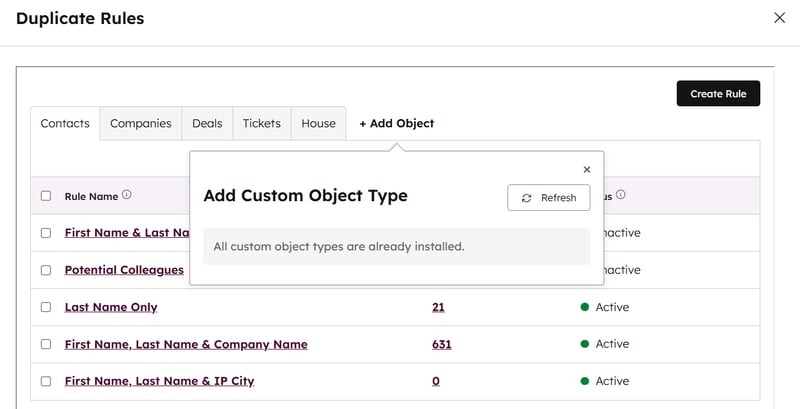800x409 pixels.
Task: Click the Rule Name info icon
Action: [127, 196]
